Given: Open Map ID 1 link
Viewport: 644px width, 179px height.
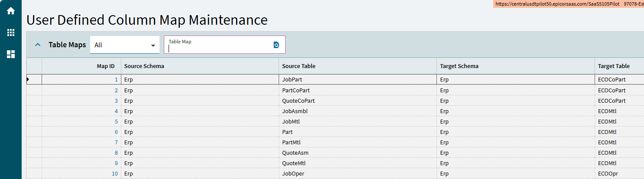Looking at the screenshot, I should coord(116,80).
